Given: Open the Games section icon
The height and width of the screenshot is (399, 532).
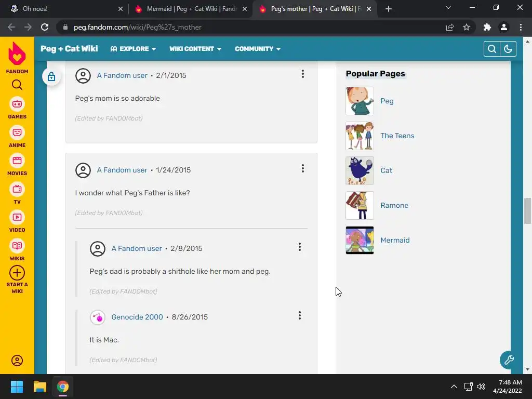Looking at the screenshot, I should tap(17, 104).
